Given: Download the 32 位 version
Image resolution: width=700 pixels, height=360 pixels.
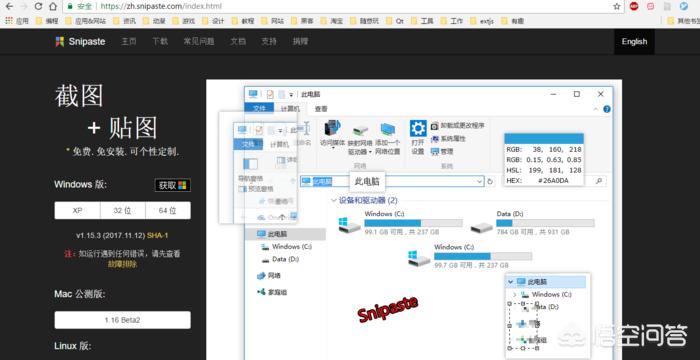Looking at the screenshot, I should 122,210.
